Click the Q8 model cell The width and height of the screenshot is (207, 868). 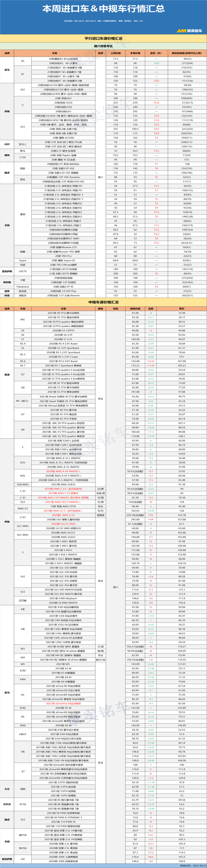tap(23, 388)
